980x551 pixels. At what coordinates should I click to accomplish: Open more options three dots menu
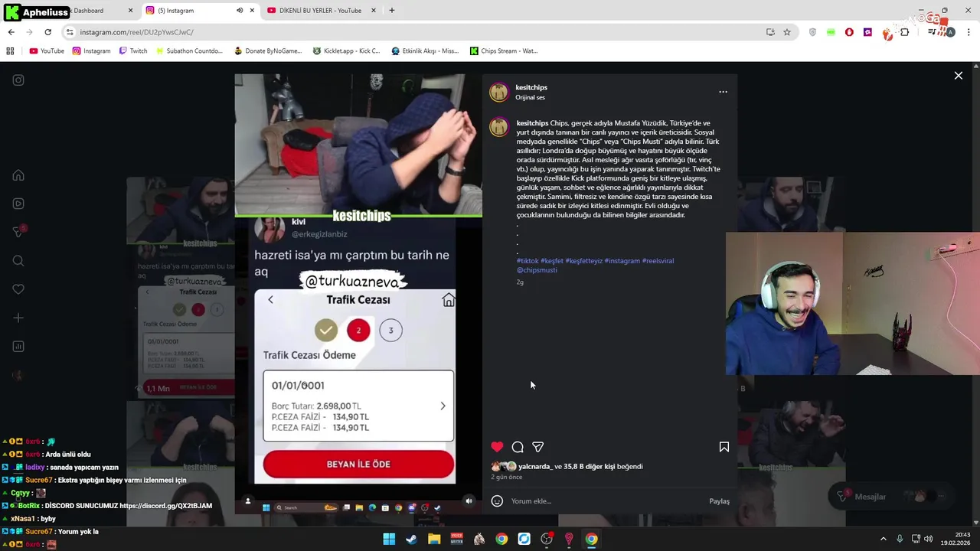pyautogui.click(x=723, y=92)
